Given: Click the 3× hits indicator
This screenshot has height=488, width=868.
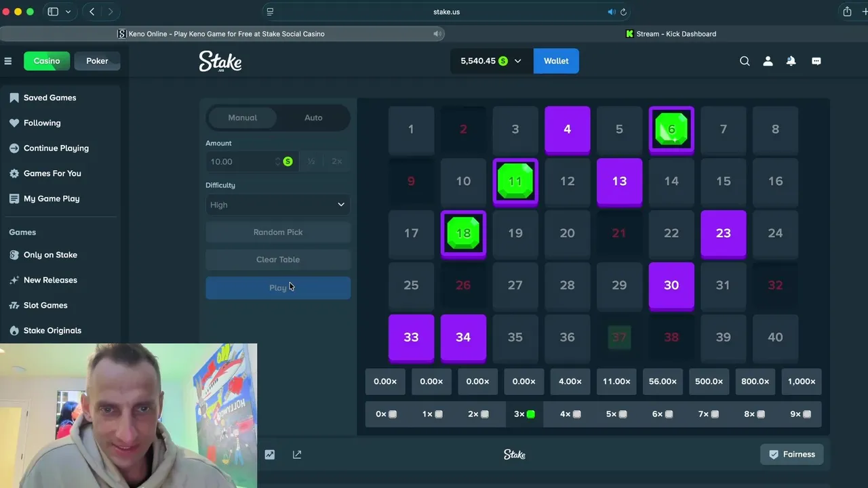Looking at the screenshot, I should (524, 414).
